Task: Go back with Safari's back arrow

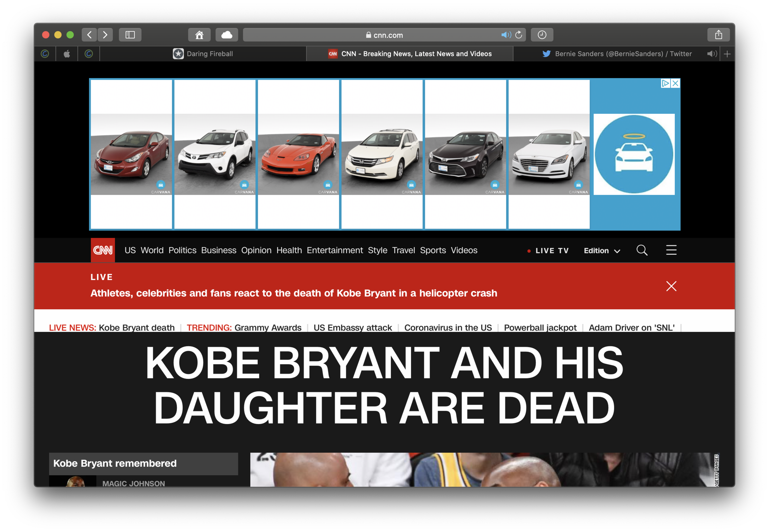Action: 89,35
